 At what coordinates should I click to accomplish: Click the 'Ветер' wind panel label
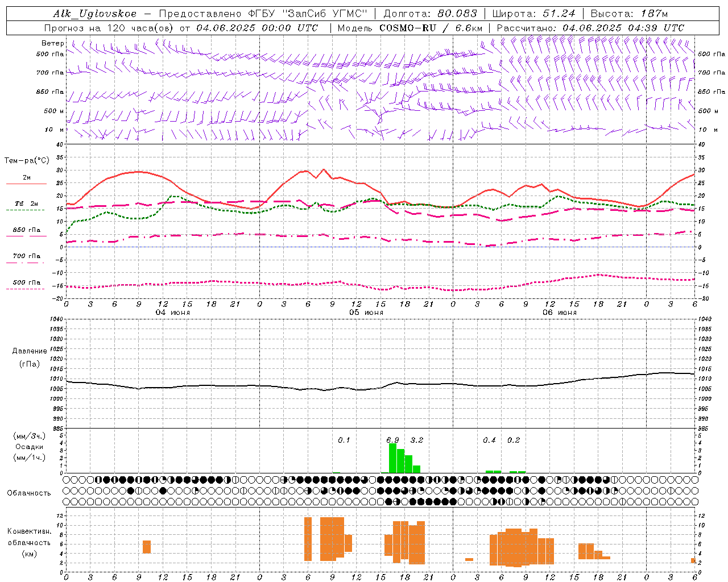(53, 43)
